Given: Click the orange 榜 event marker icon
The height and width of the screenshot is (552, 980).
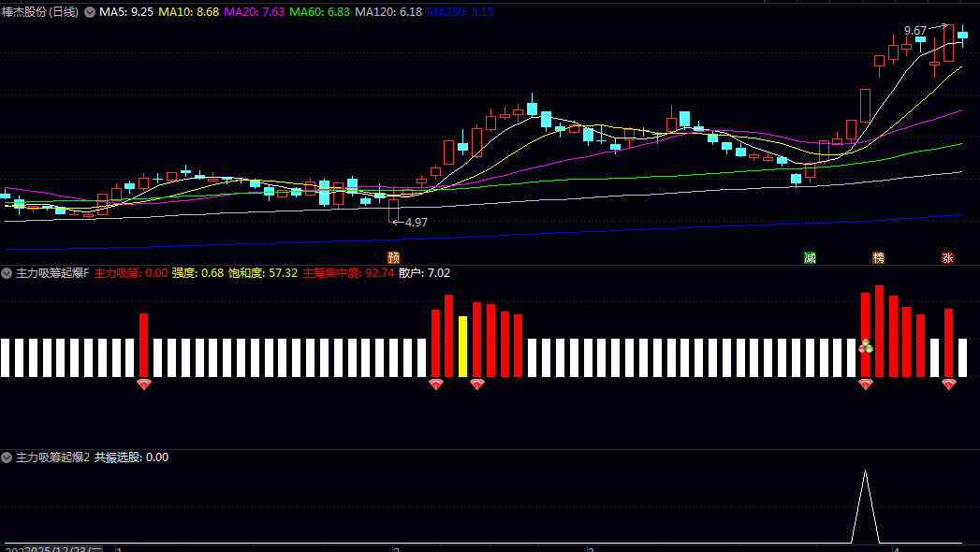Looking at the screenshot, I should coord(879,258).
